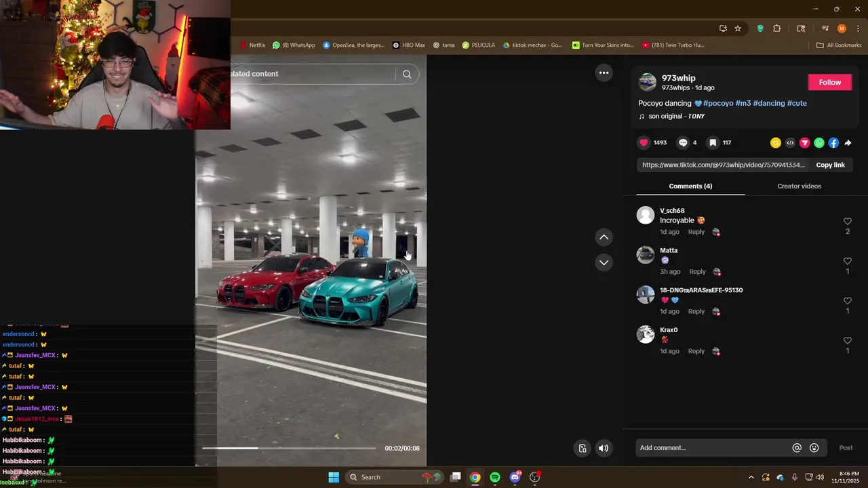Viewport: 868px width, 488px height.
Task: Open Chrome extensions puzzle icon
Action: point(777,28)
